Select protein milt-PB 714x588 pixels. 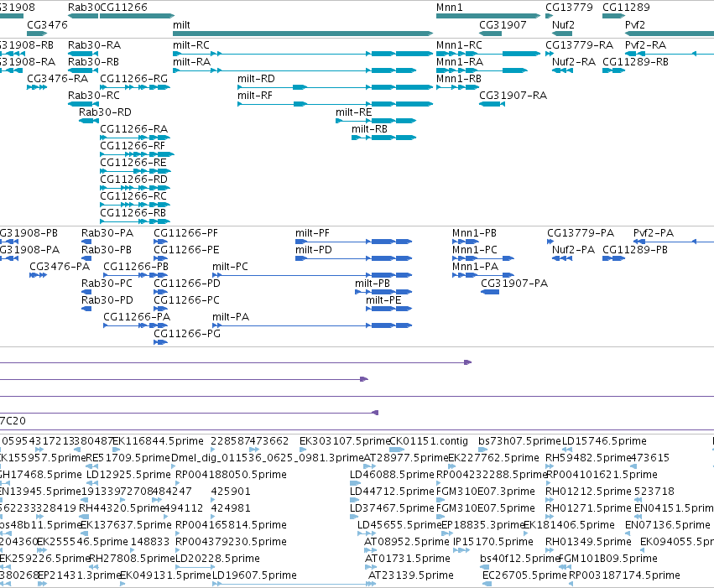click(384, 292)
